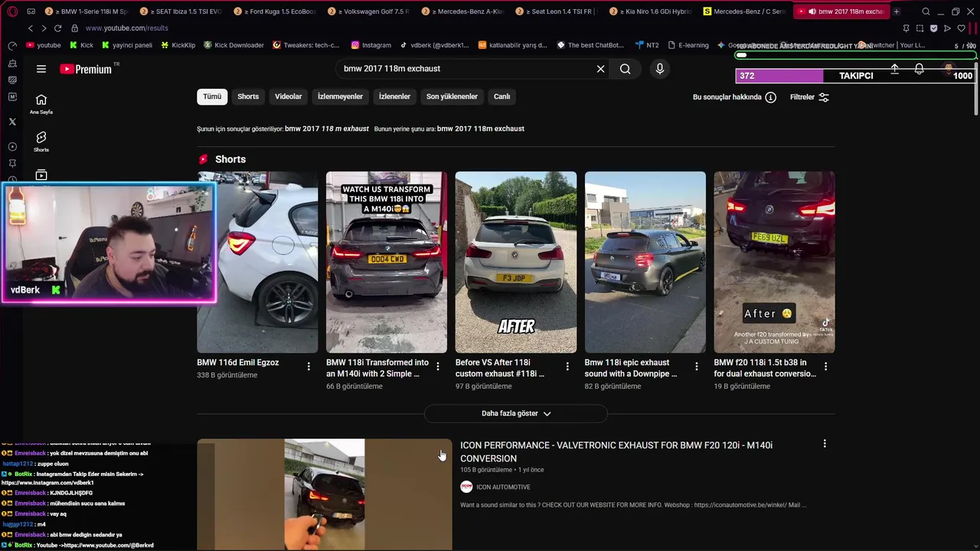Run the YouTube search with magnifier button
Viewport: 980px width, 551px height.
[626, 69]
